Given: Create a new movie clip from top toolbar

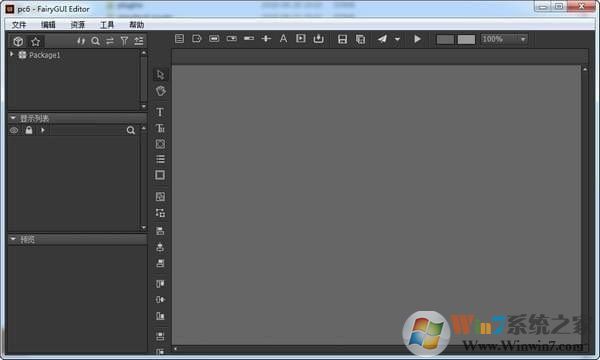Looking at the screenshot, I should (x=301, y=39).
